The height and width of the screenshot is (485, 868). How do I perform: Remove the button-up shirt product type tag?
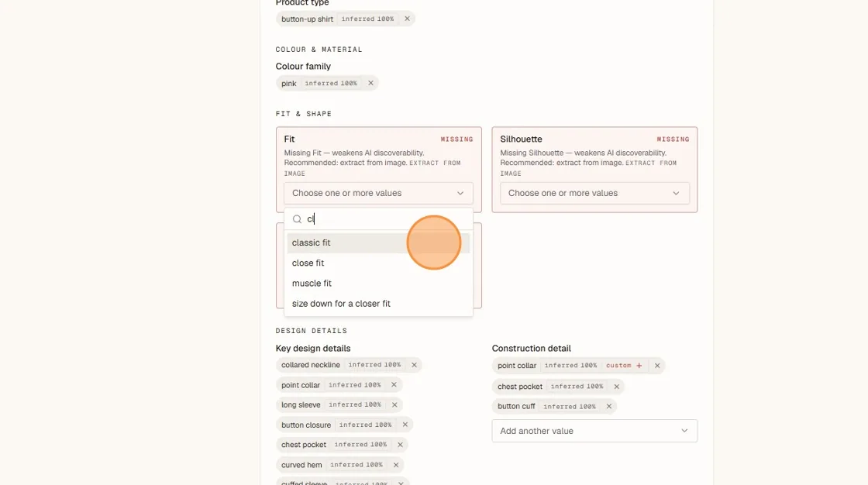point(407,19)
